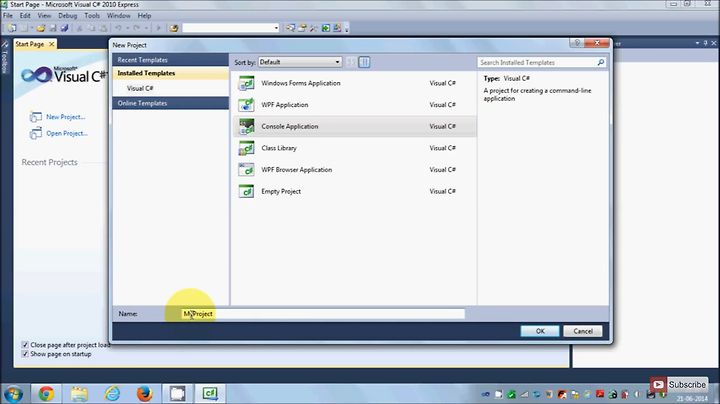Click the New Project icon on Start Page
This screenshot has height=404, width=720.
point(35,117)
